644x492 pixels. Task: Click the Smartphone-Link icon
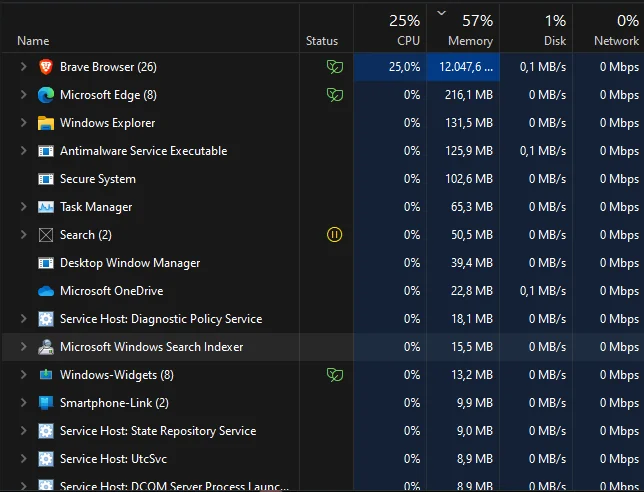(46, 403)
